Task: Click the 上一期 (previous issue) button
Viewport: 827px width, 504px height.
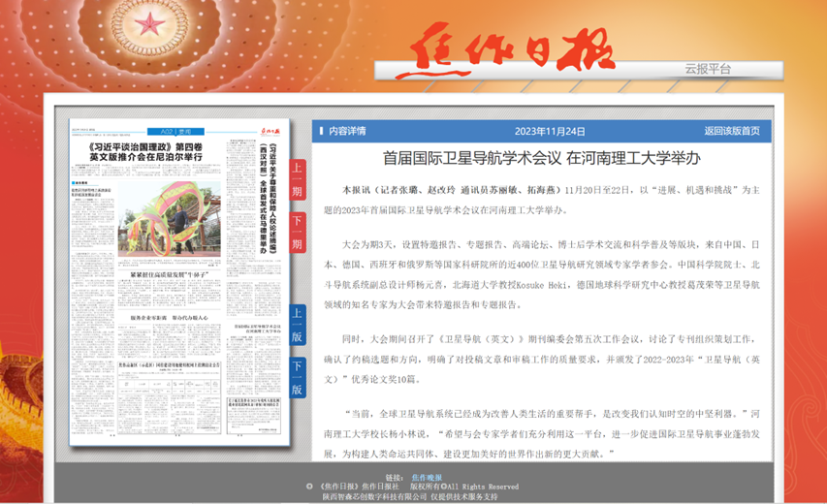Action: pyautogui.click(x=298, y=181)
